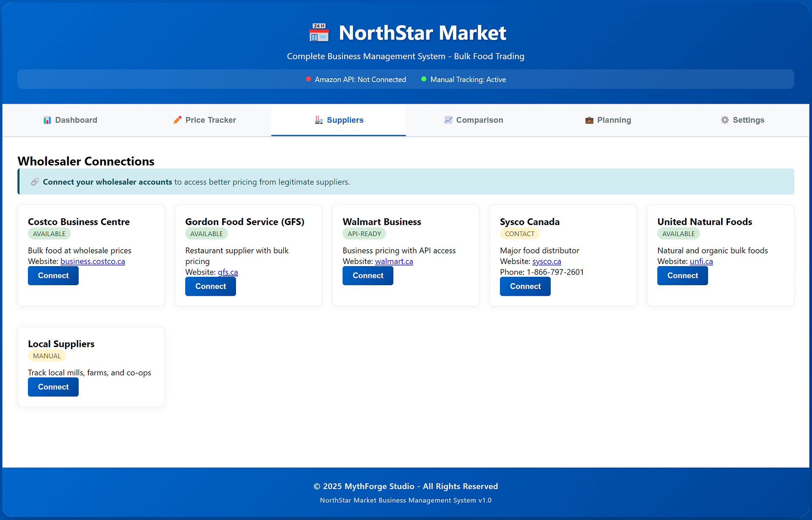
Task: Go to the Planning tab
Action: (x=608, y=120)
